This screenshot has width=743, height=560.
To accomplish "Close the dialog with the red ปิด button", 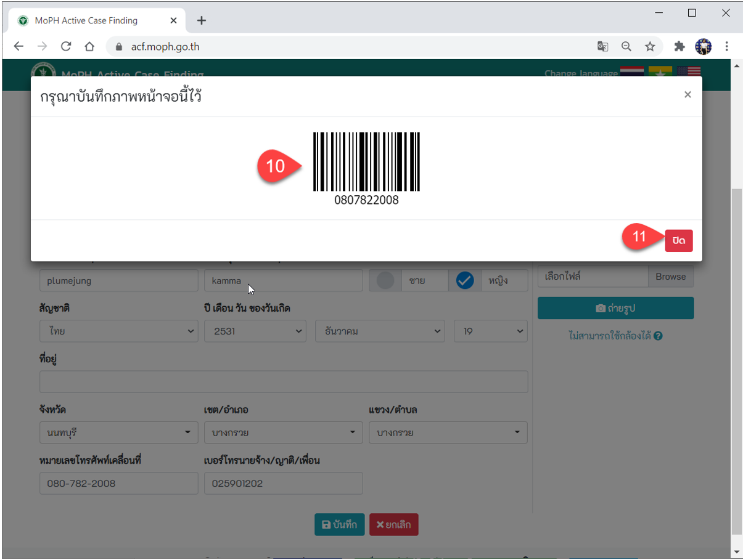I will [679, 241].
